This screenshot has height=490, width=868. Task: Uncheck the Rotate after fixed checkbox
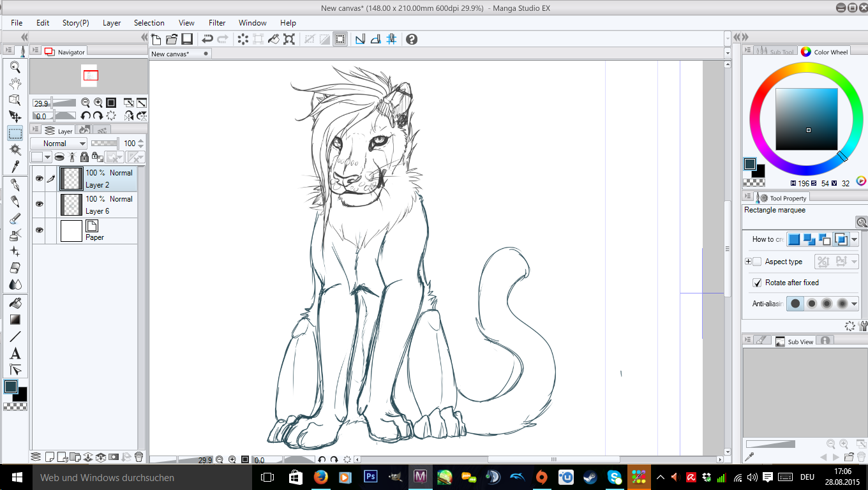(x=757, y=283)
